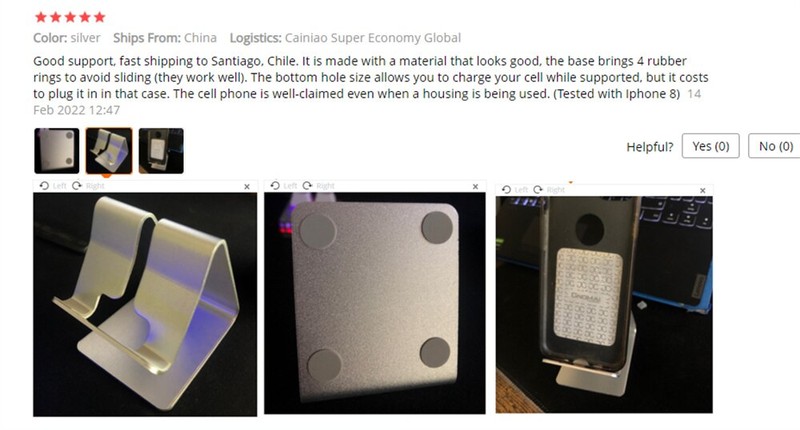
Task: Click the enlarged phone in stand image
Action: pos(604,305)
